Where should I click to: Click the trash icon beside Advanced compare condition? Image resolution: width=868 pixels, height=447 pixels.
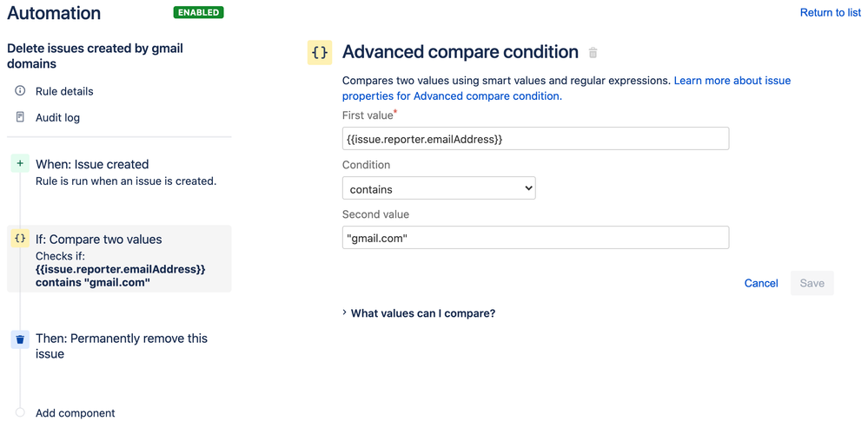(593, 53)
